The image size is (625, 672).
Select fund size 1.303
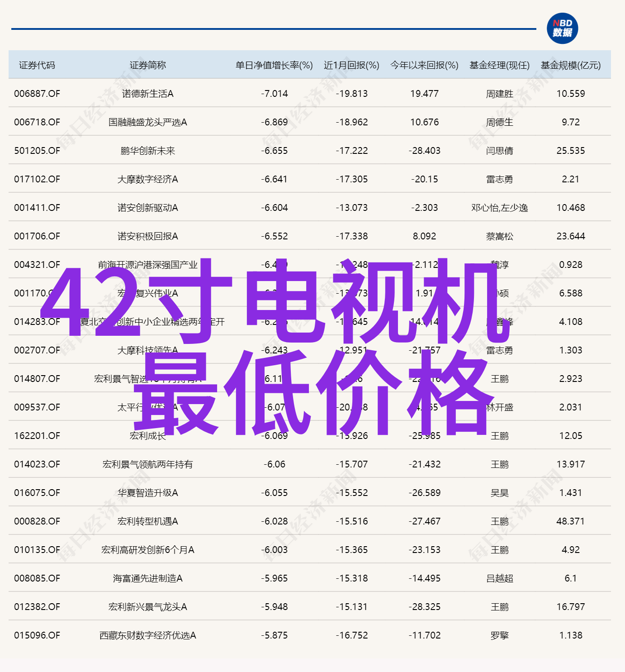pyautogui.click(x=571, y=350)
